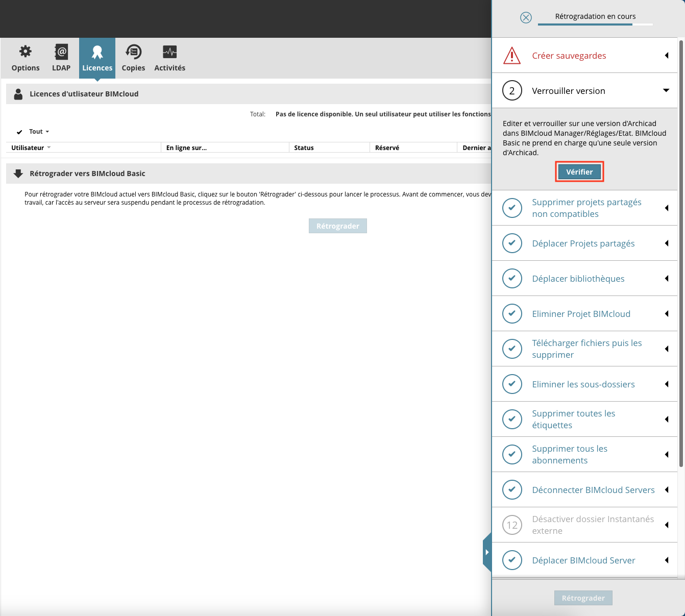Click the Vérifier button
685x616 pixels.
click(579, 172)
